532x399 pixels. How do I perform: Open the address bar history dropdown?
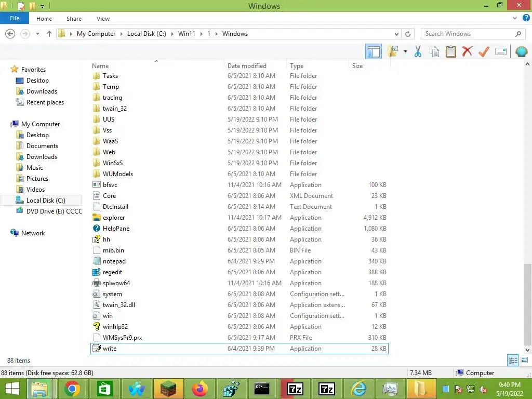396,34
